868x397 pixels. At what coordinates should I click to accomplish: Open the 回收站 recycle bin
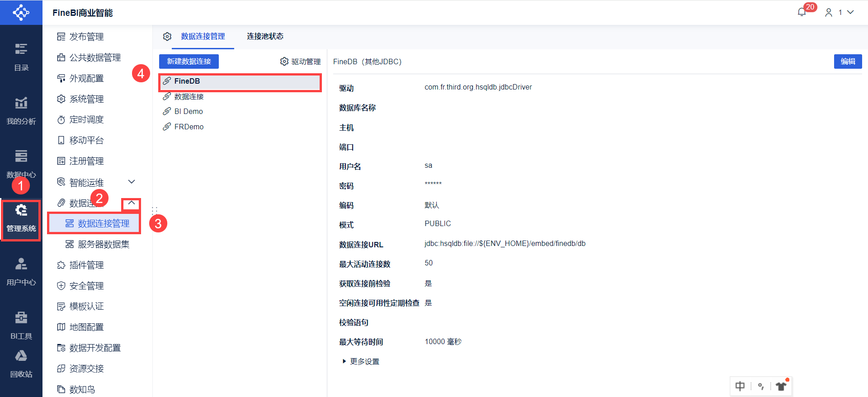(x=21, y=364)
